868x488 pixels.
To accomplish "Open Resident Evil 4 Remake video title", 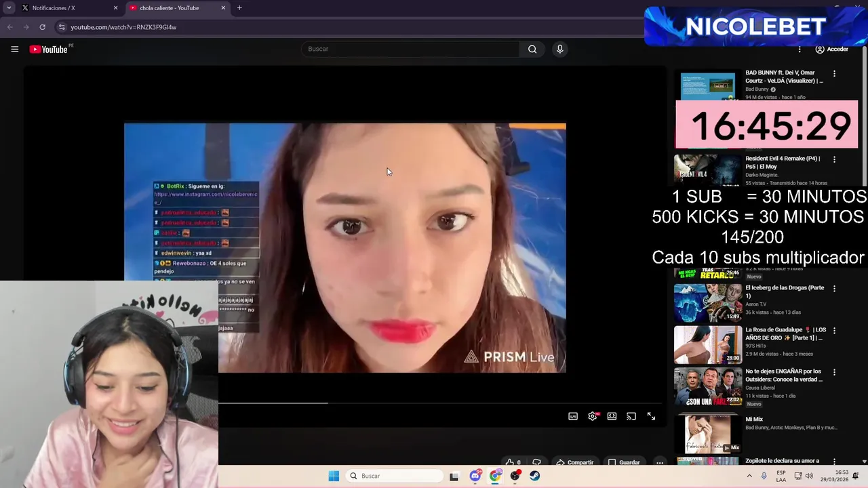I will 783,163.
